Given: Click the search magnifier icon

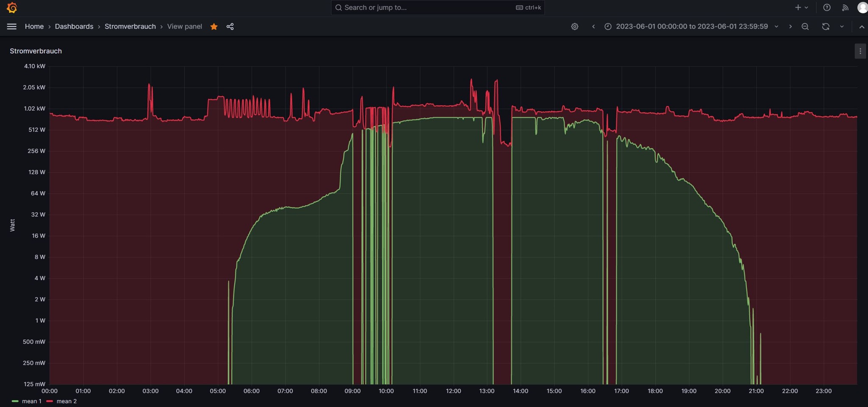Looking at the screenshot, I should (338, 8).
